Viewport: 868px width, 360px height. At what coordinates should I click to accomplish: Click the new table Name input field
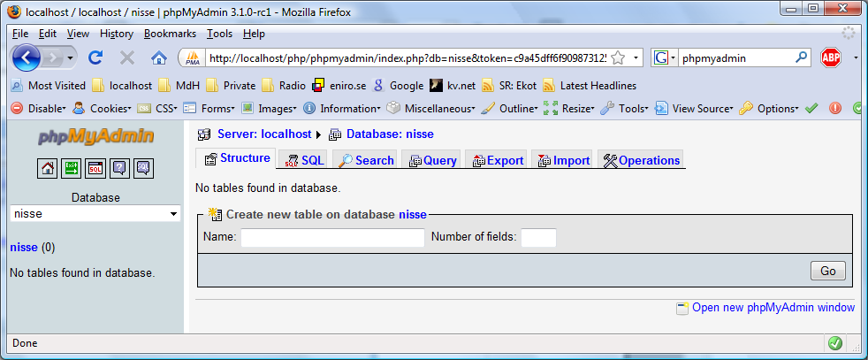332,238
